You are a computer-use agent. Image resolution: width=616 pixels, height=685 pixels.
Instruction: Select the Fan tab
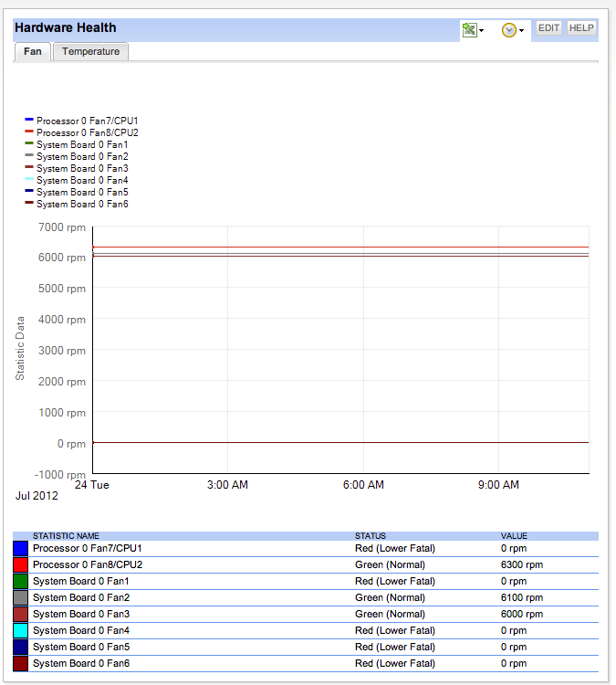pos(33,51)
